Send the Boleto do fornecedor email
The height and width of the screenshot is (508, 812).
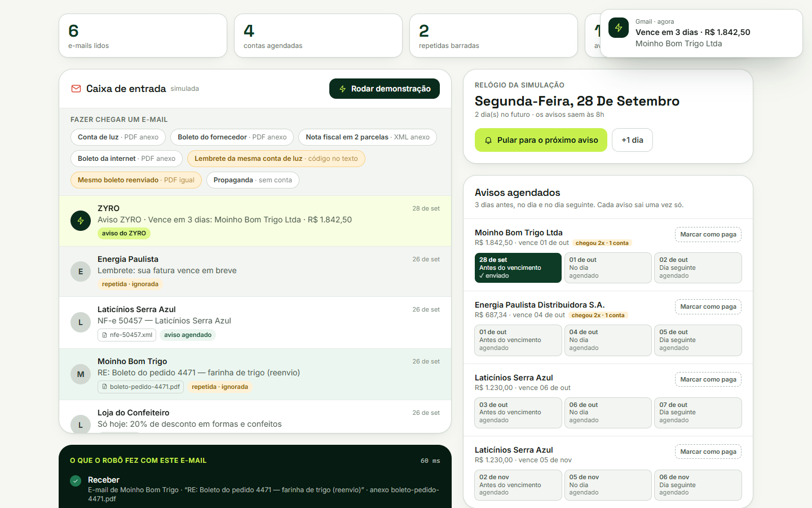pyautogui.click(x=232, y=137)
